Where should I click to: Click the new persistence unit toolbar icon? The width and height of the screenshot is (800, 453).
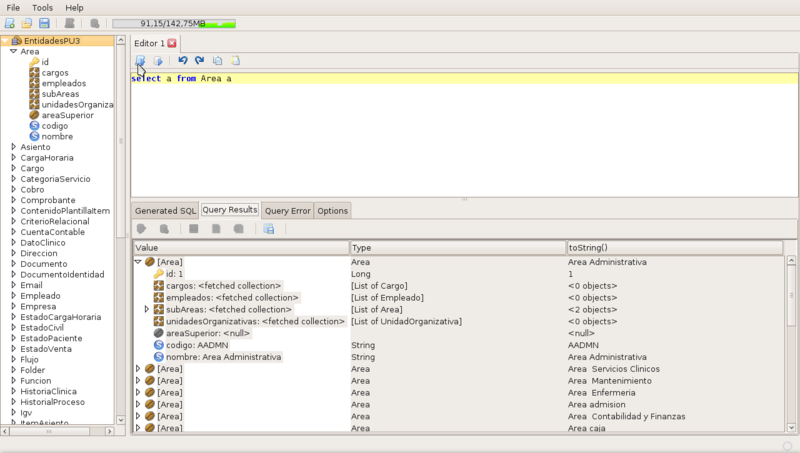[9, 23]
